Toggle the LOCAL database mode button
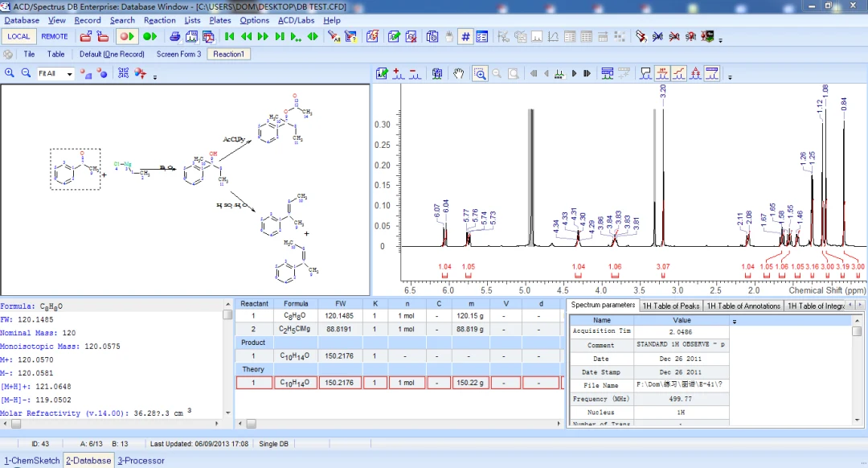868x468 pixels. (18, 36)
